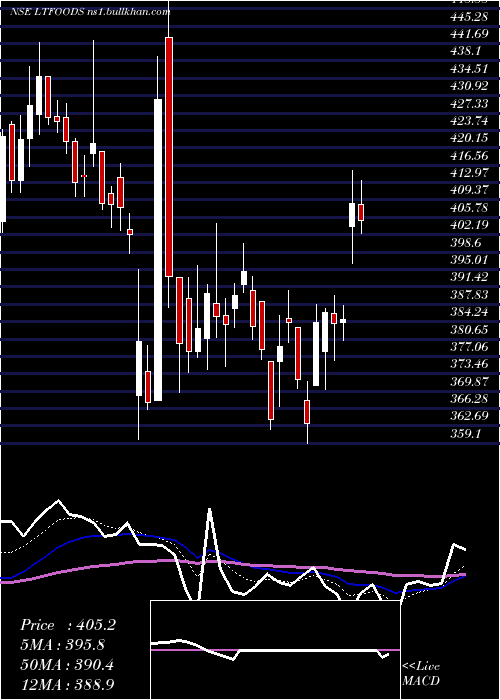Screen dimensions: 500x700
Task: Select the 405.78 price axis label
Action: click(x=469, y=208)
